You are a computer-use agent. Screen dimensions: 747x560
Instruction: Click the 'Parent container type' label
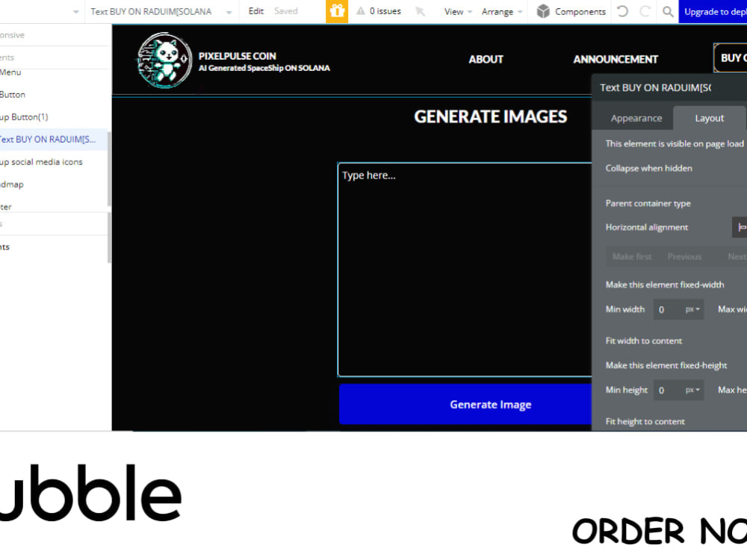(x=648, y=203)
